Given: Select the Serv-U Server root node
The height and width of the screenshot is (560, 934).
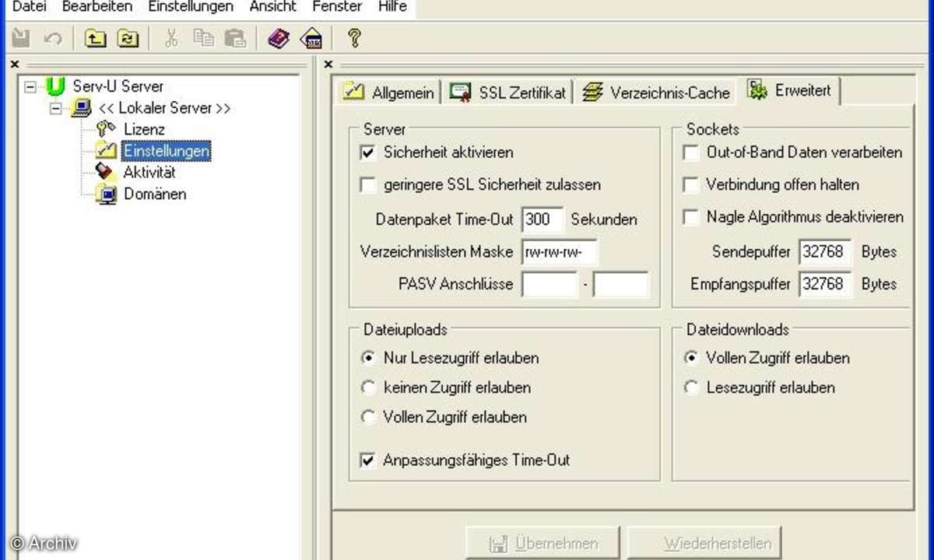Looking at the screenshot, I should pyautogui.click(x=118, y=86).
